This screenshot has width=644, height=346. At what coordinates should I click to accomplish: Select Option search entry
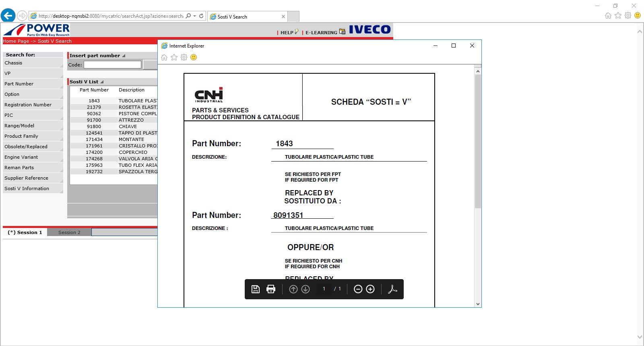tap(33, 94)
